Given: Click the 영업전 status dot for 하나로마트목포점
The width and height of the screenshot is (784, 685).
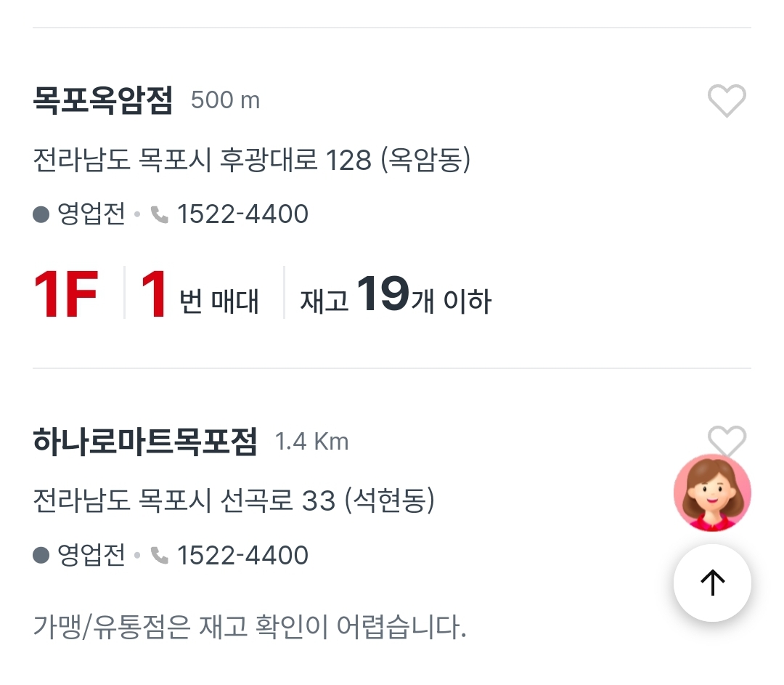Looking at the screenshot, I should click(x=41, y=555).
